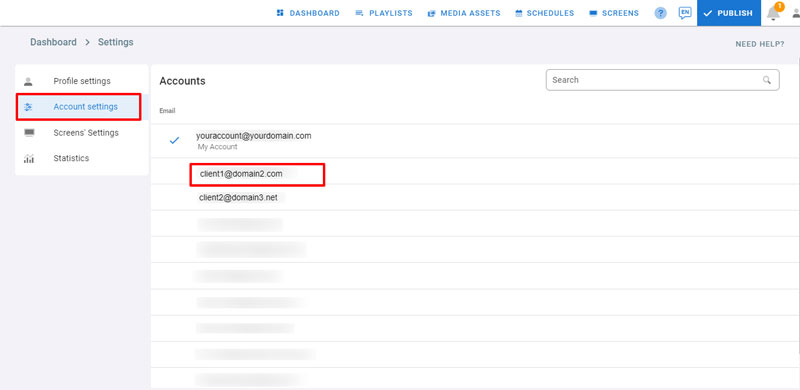The width and height of the screenshot is (800, 390).
Task: Open Statistics in sidebar
Action: click(x=82, y=158)
